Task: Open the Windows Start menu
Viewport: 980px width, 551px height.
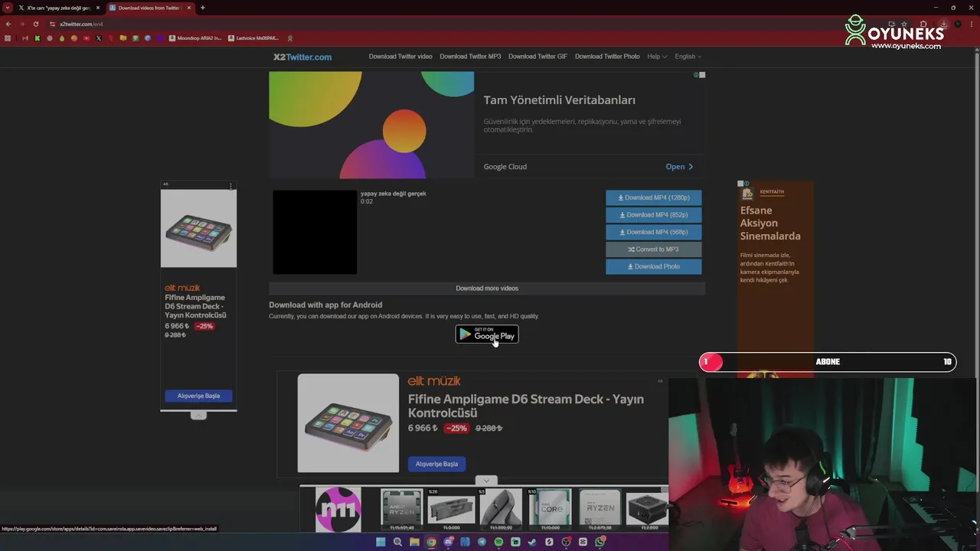Action: tap(381, 542)
